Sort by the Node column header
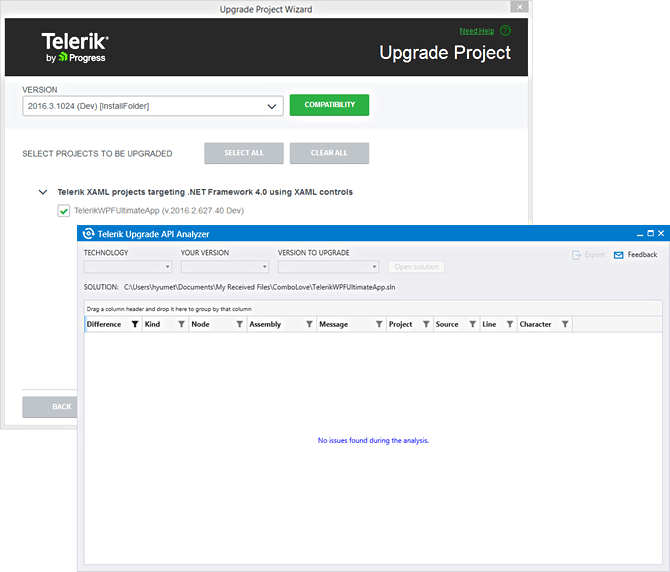This screenshot has width=670, height=572. tap(200, 324)
